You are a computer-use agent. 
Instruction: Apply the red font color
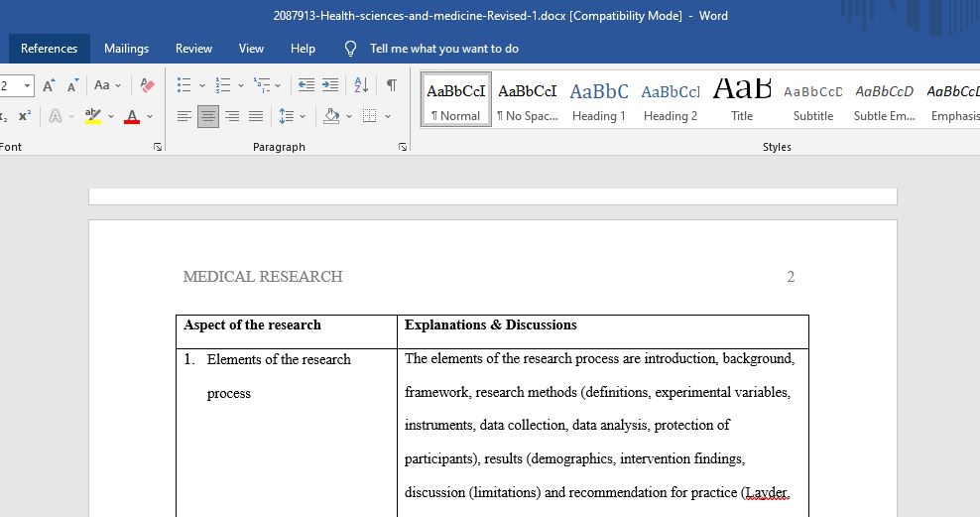[x=132, y=116]
